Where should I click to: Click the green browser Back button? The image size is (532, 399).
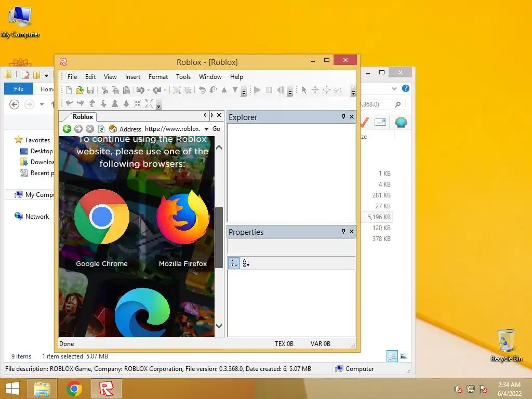coord(67,129)
